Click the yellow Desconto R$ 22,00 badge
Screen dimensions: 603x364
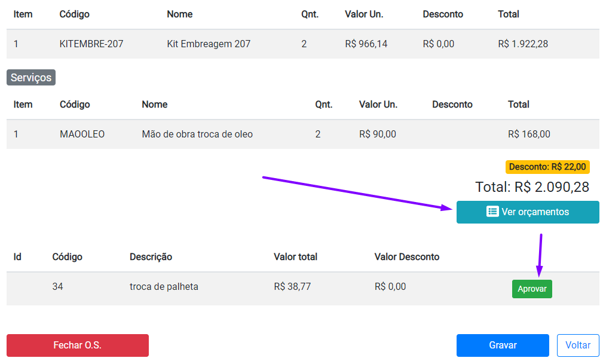coord(547,167)
